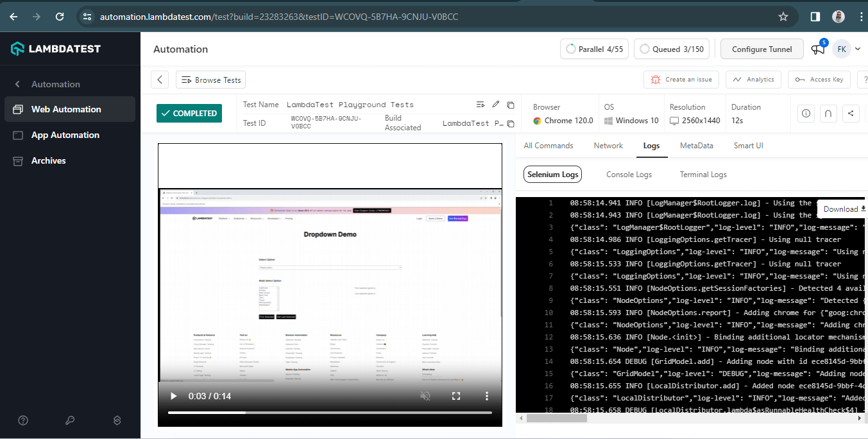
Task: Click the Configure Tunnel button
Action: (762, 49)
